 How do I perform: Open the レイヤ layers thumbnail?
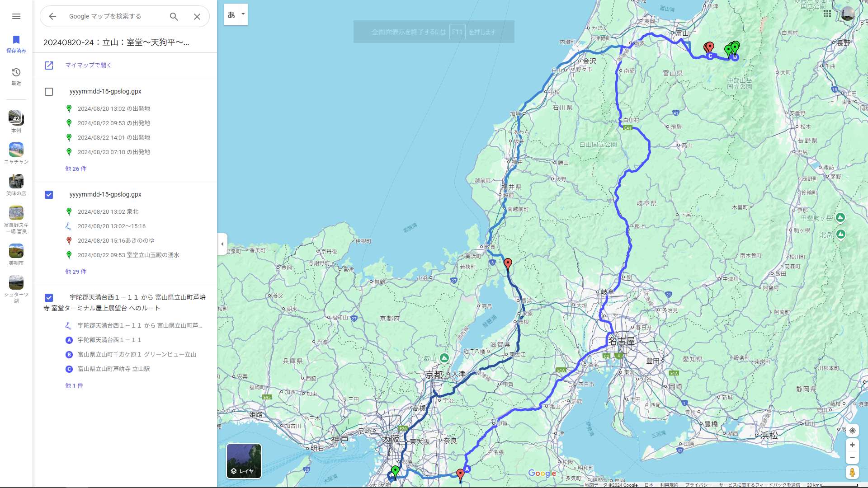coord(244,461)
